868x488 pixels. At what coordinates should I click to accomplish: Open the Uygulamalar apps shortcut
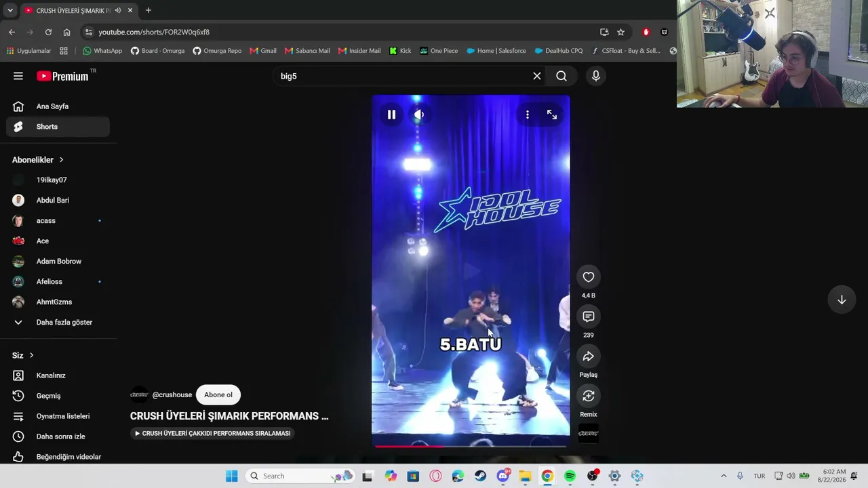[x=28, y=51]
